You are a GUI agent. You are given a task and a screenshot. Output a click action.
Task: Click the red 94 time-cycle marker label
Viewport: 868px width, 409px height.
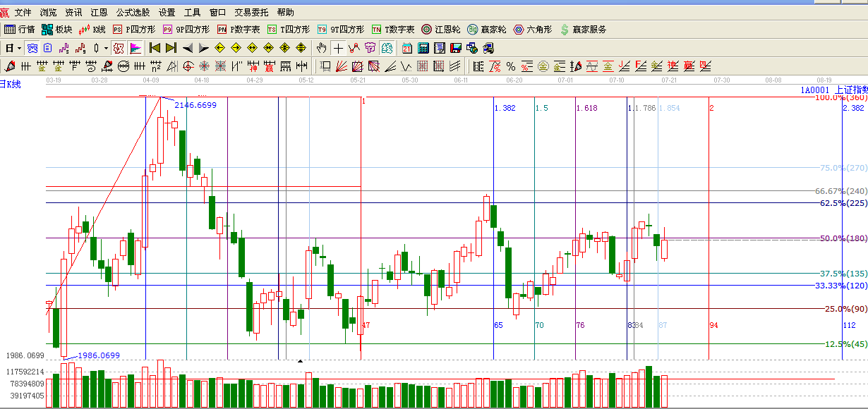(713, 325)
